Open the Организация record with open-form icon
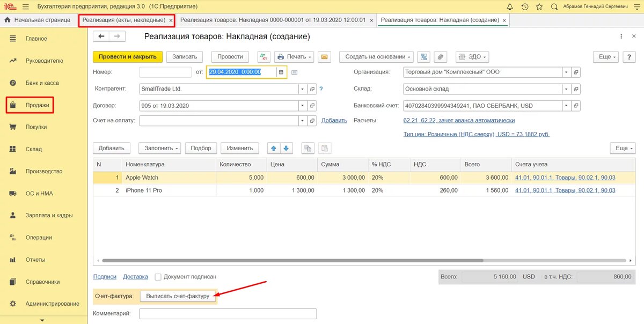 pyautogui.click(x=576, y=72)
